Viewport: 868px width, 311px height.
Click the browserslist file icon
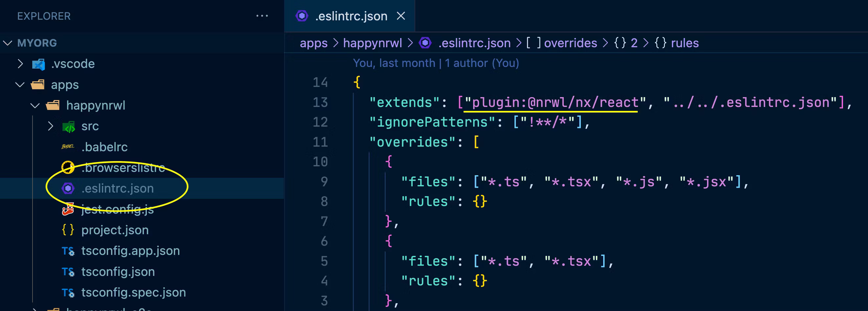(x=68, y=167)
